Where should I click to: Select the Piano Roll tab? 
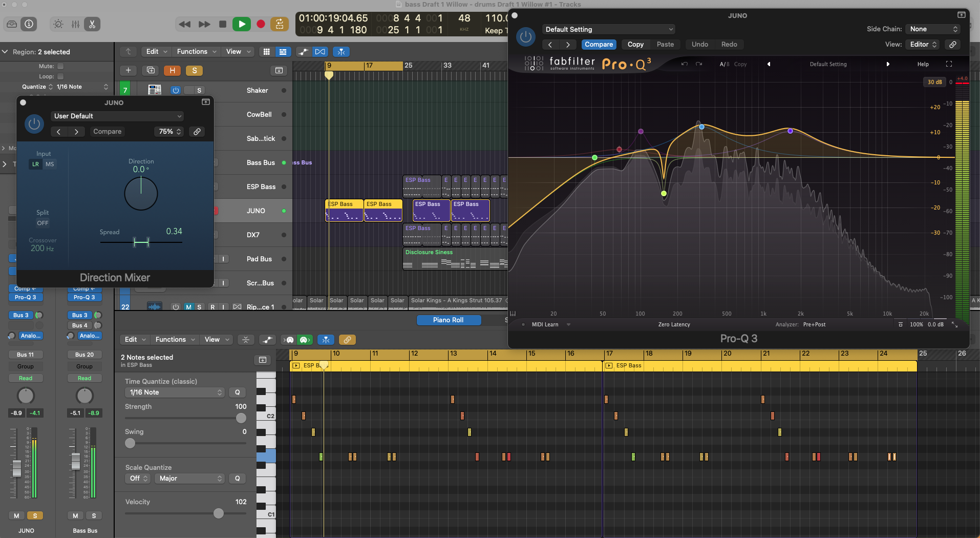click(449, 320)
